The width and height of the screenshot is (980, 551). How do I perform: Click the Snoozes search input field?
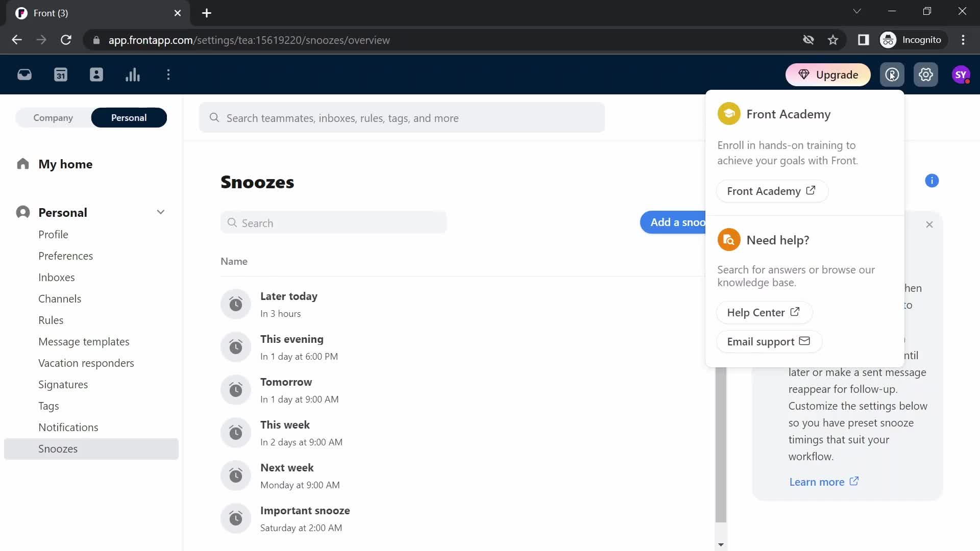pyautogui.click(x=333, y=222)
